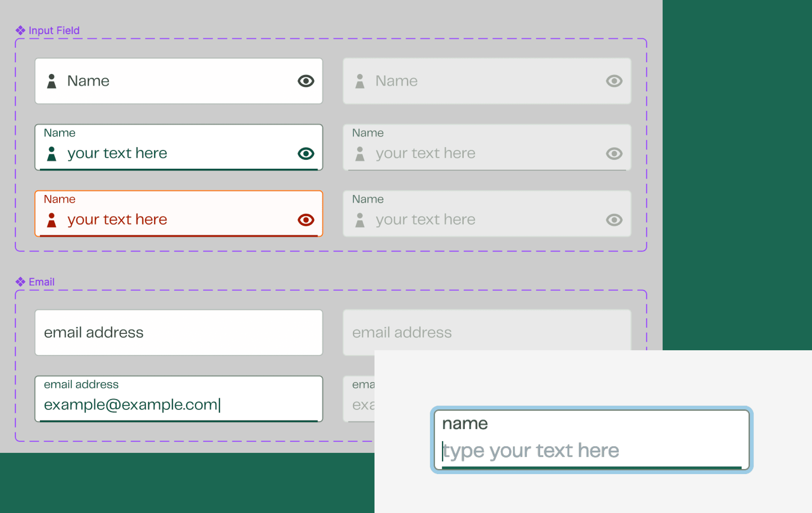Click the empty email address input
This screenshot has height=513, width=812.
(x=178, y=333)
